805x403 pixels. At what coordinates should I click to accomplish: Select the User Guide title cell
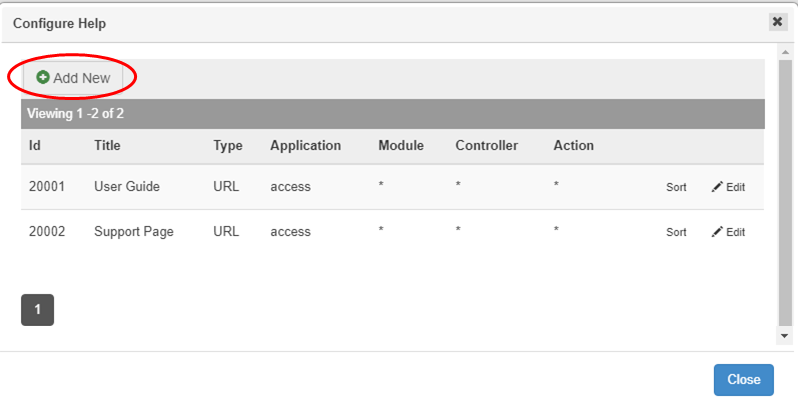[x=126, y=186]
